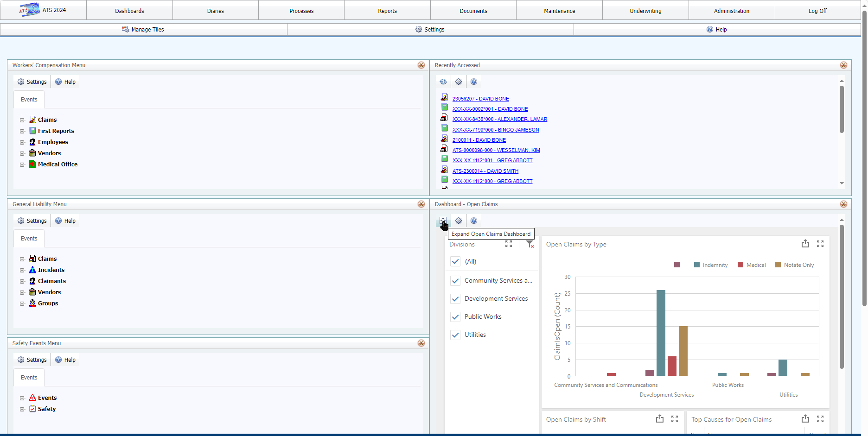The height and width of the screenshot is (436, 868).
Task: Select Events tab in Safety Events Menu
Action: (29, 377)
